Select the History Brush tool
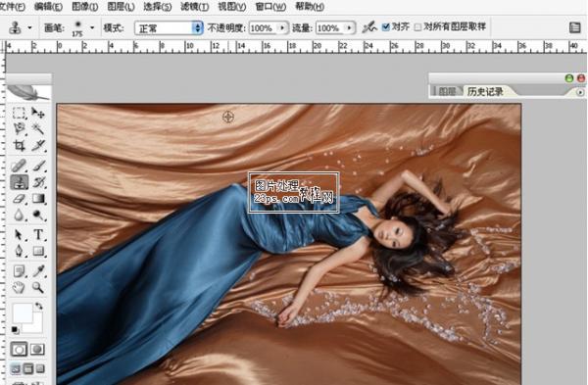Viewport: 588px width, 385px height. (x=38, y=182)
